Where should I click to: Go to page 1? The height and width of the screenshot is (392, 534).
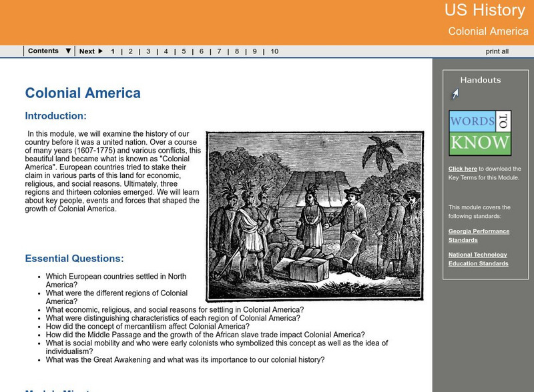click(x=113, y=51)
